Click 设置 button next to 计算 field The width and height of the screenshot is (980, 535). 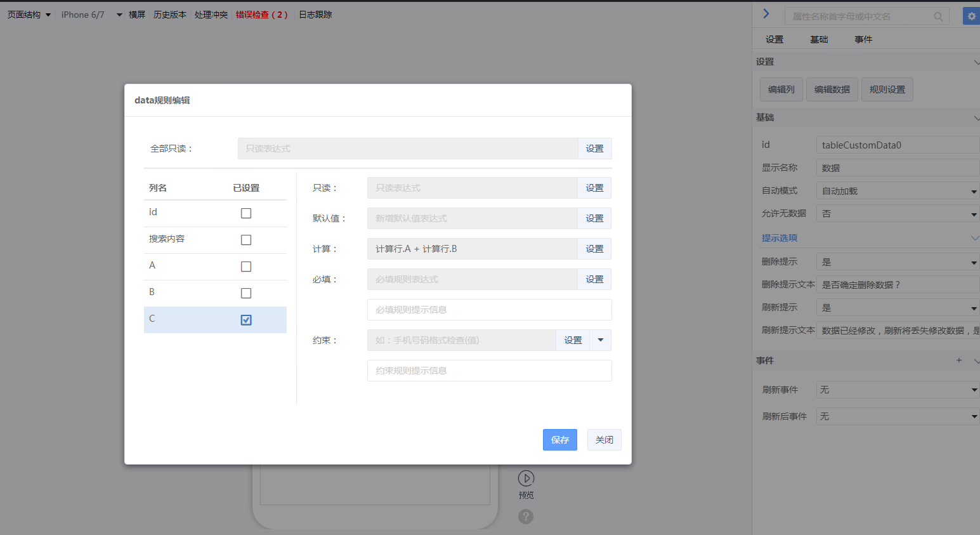pyautogui.click(x=594, y=249)
